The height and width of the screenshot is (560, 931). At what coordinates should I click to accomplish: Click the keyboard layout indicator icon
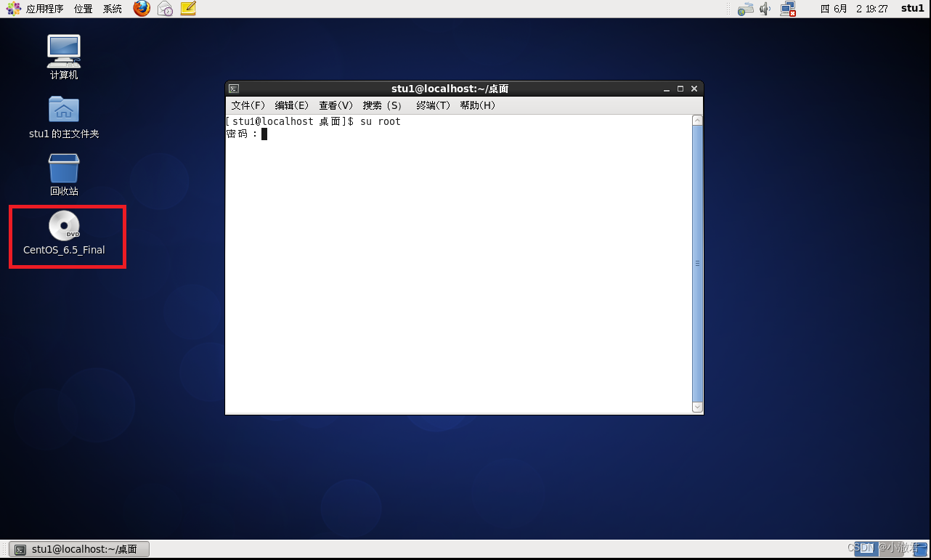(x=745, y=9)
